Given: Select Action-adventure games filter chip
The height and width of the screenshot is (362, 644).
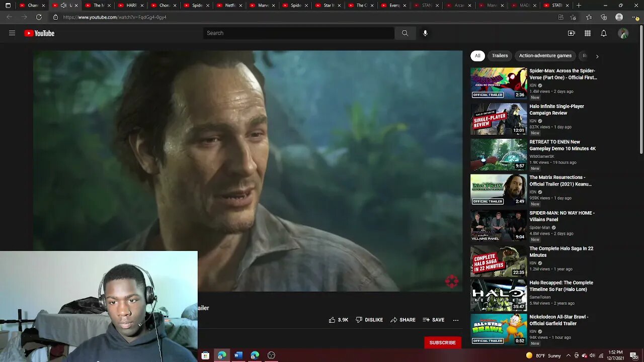Looking at the screenshot, I should click(545, 56).
